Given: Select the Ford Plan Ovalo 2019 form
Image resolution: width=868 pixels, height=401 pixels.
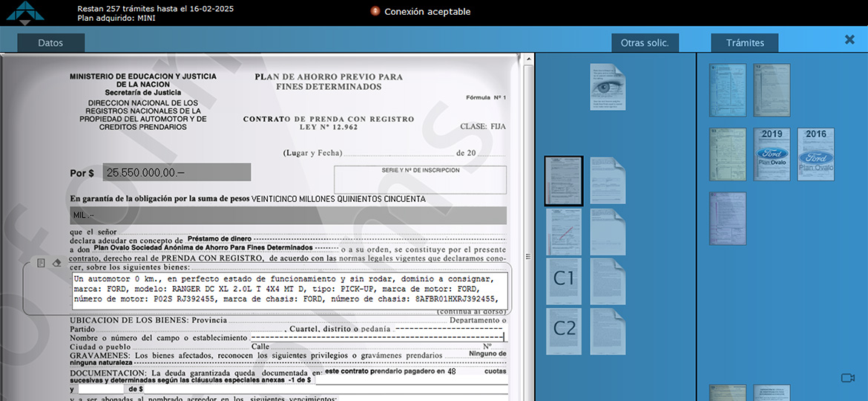Looking at the screenshot, I should click(x=772, y=154).
